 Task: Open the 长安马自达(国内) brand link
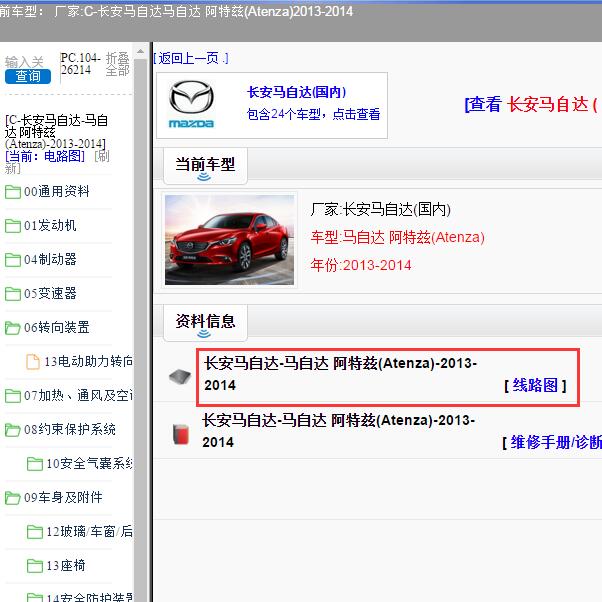coord(296,92)
